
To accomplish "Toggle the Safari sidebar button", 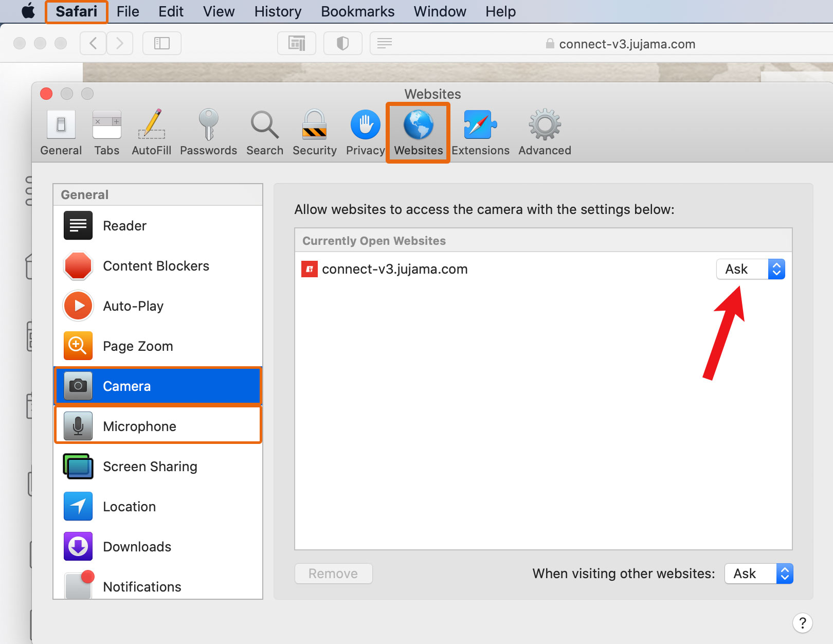I will [162, 43].
